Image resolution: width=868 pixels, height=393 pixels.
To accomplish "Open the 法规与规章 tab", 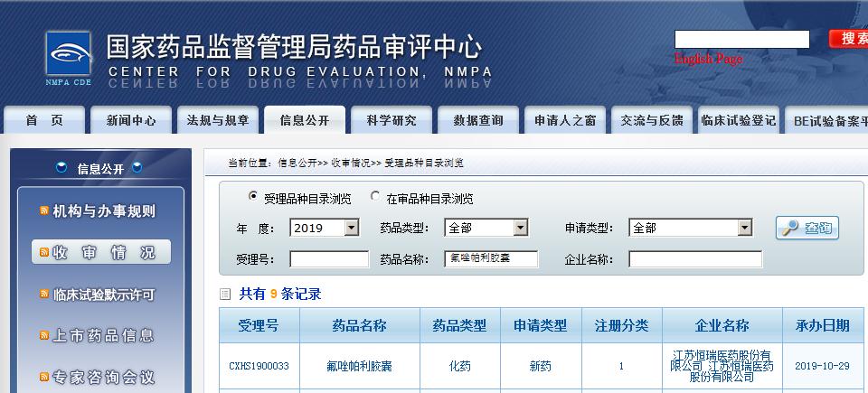I will (x=218, y=120).
